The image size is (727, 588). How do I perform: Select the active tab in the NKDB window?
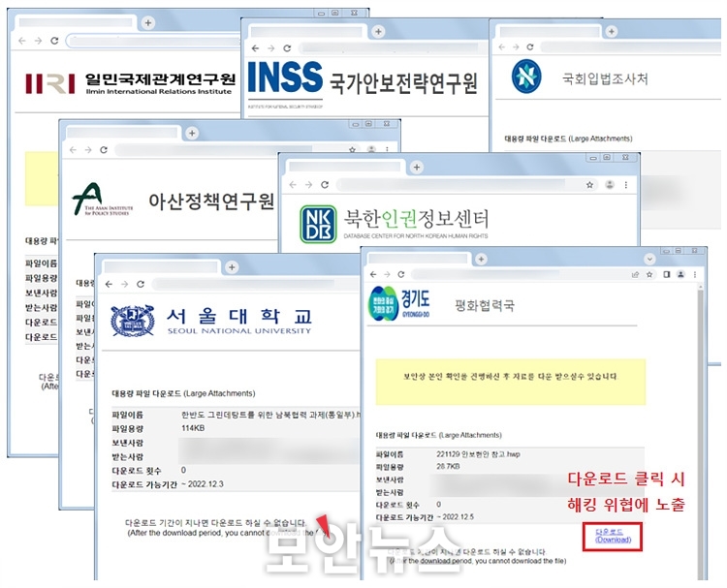tap(345, 167)
